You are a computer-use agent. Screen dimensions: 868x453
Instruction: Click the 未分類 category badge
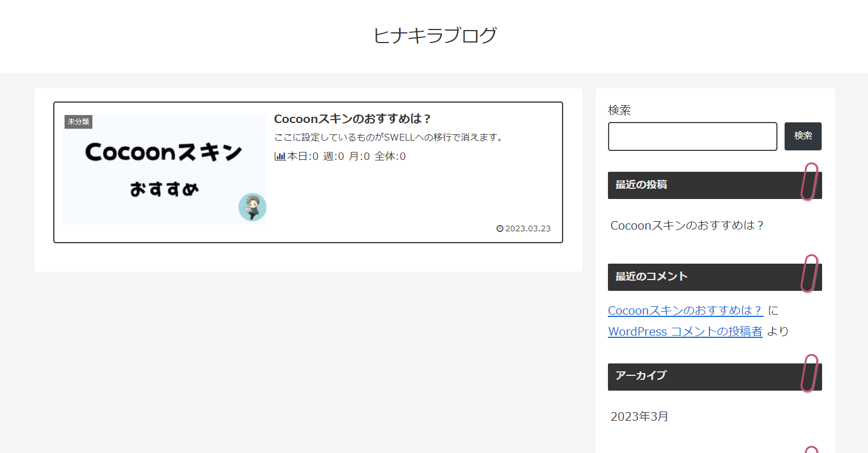(78, 121)
